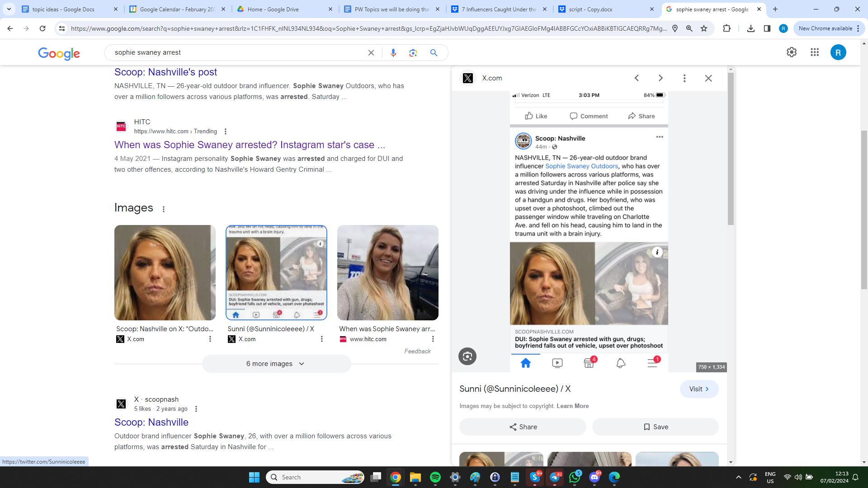This screenshot has width=868, height=488.
Task: Go back to previous page
Action: 10,28
